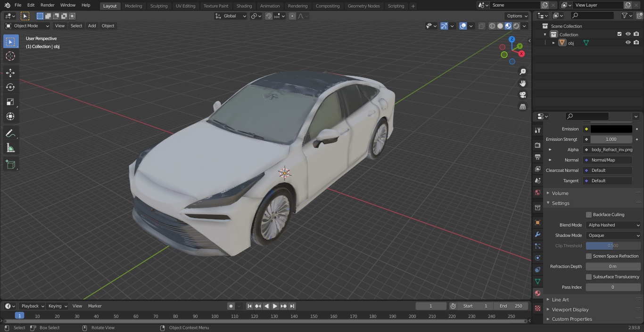Select the Add Cube tool
This screenshot has width=644, height=332.
pyautogui.click(x=10, y=164)
